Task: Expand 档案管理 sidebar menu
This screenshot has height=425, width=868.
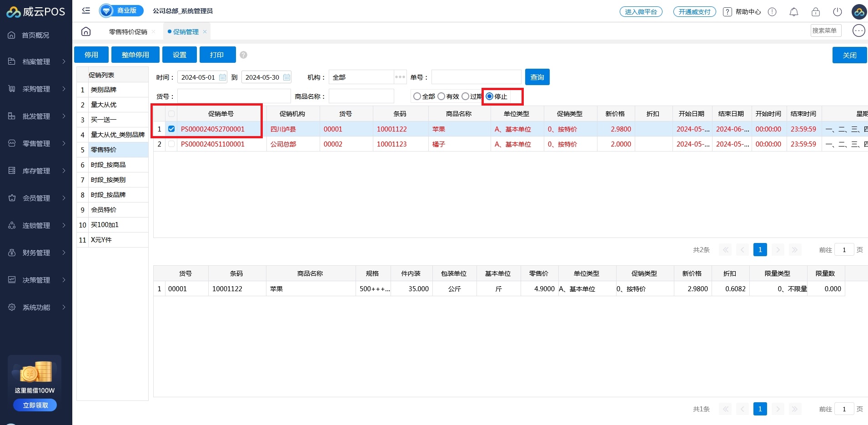Action: click(36, 61)
